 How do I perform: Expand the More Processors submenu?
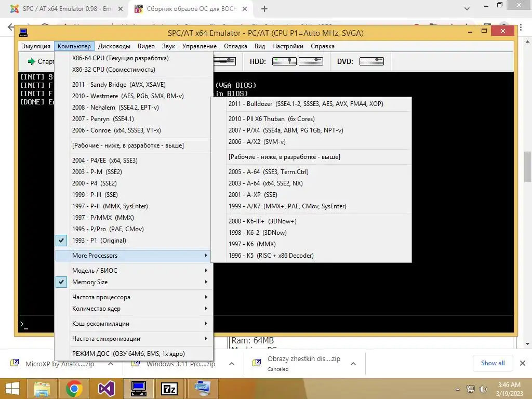134,256
